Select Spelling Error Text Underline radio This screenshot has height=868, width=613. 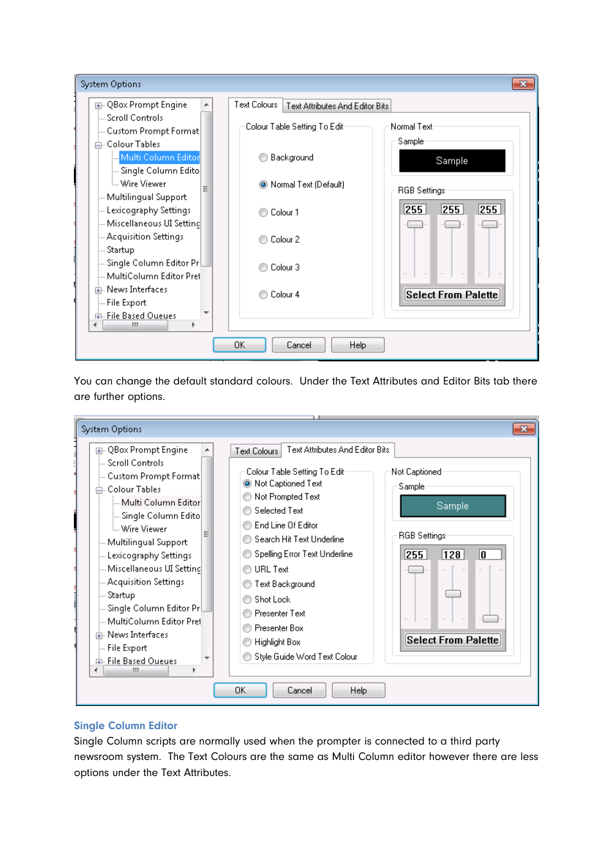(x=247, y=554)
